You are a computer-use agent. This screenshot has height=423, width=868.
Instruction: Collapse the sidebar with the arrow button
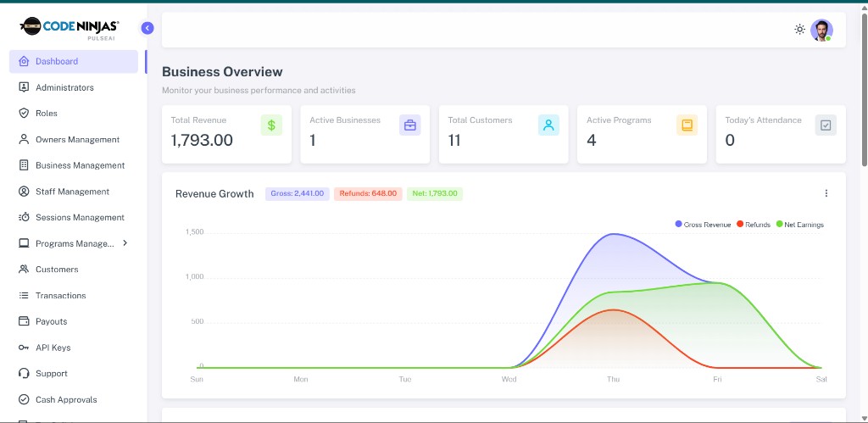coord(147,28)
